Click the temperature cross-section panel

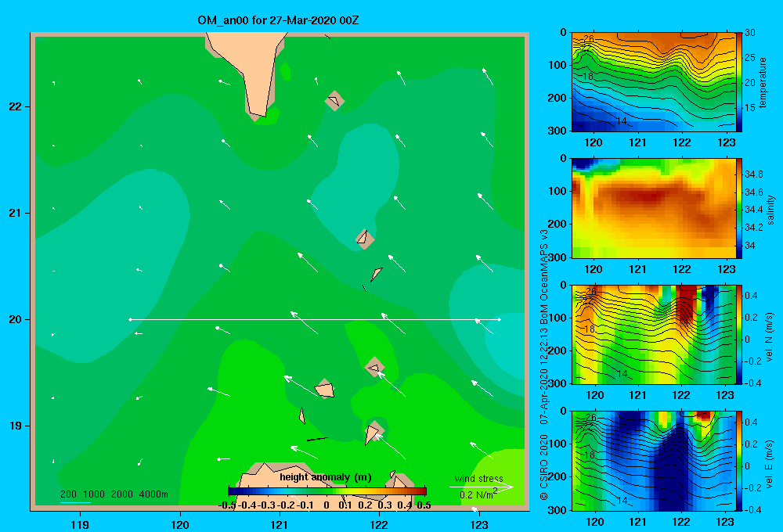pos(653,82)
